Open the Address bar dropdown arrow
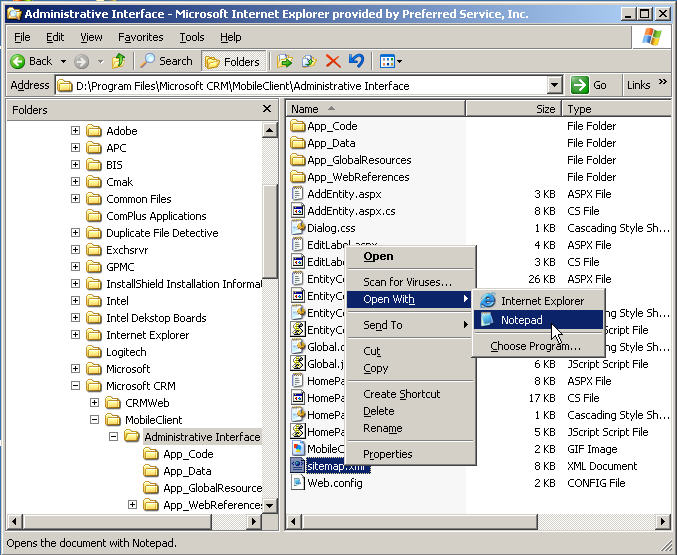Image resolution: width=677 pixels, height=555 pixels. 554,86
